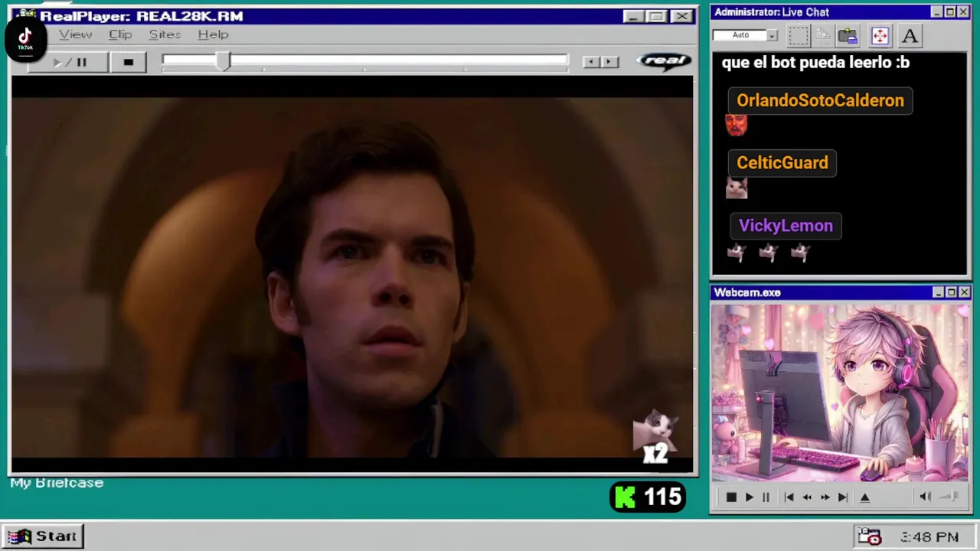
Task: Click the cat x2 sticker on the video
Action: (655, 438)
